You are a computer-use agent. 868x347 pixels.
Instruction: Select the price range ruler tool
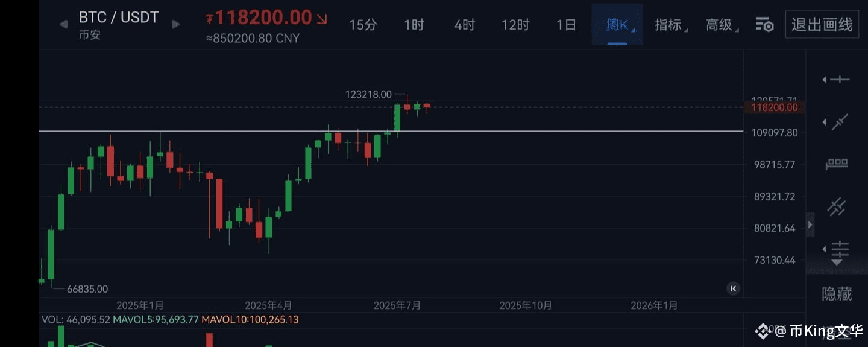(x=837, y=164)
